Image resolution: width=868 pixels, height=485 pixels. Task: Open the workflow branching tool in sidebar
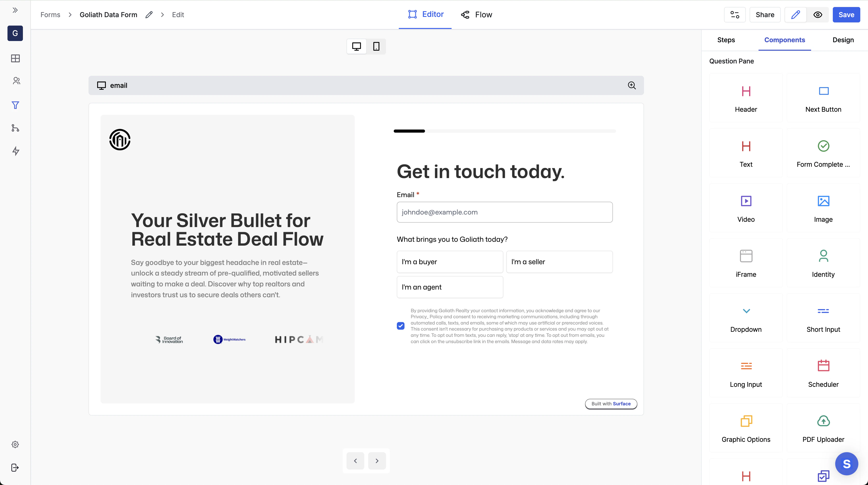[15, 128]
